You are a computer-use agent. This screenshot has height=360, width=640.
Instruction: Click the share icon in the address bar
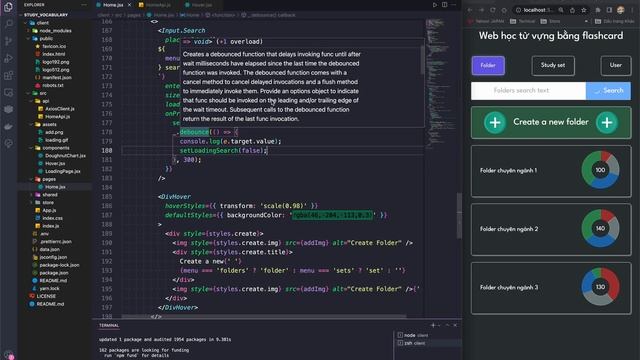[x=572, y=10]
